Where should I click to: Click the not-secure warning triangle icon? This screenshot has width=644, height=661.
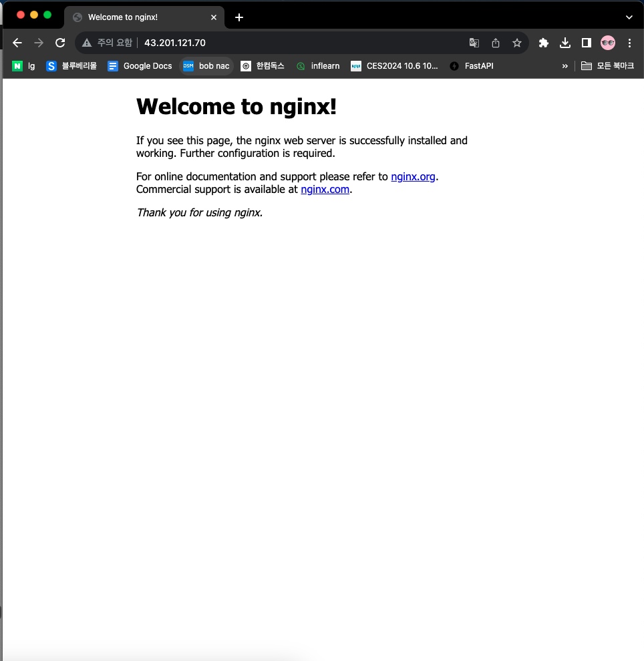coord(87,43)
